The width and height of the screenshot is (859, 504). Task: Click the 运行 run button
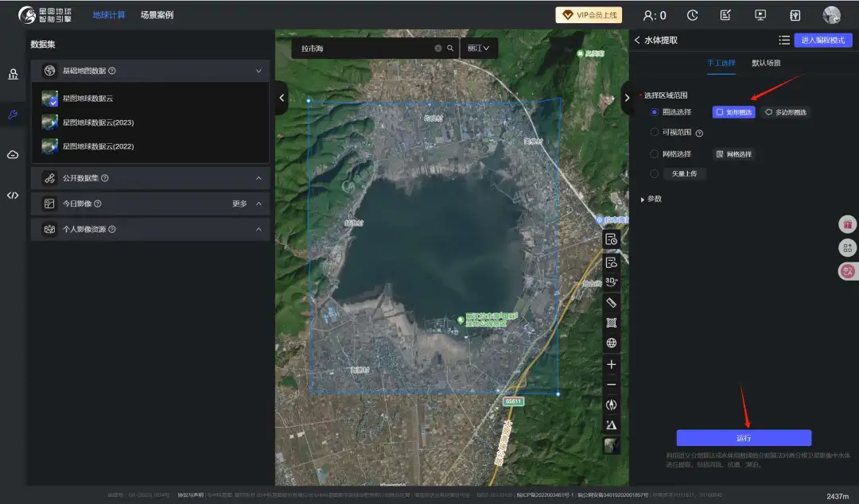[x=744, y=438]
